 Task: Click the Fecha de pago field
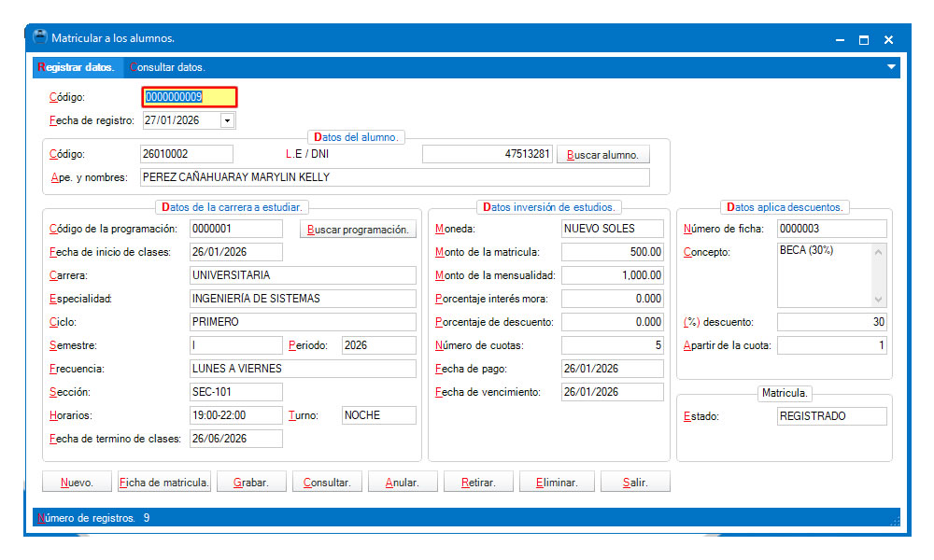tap(613, 369)
